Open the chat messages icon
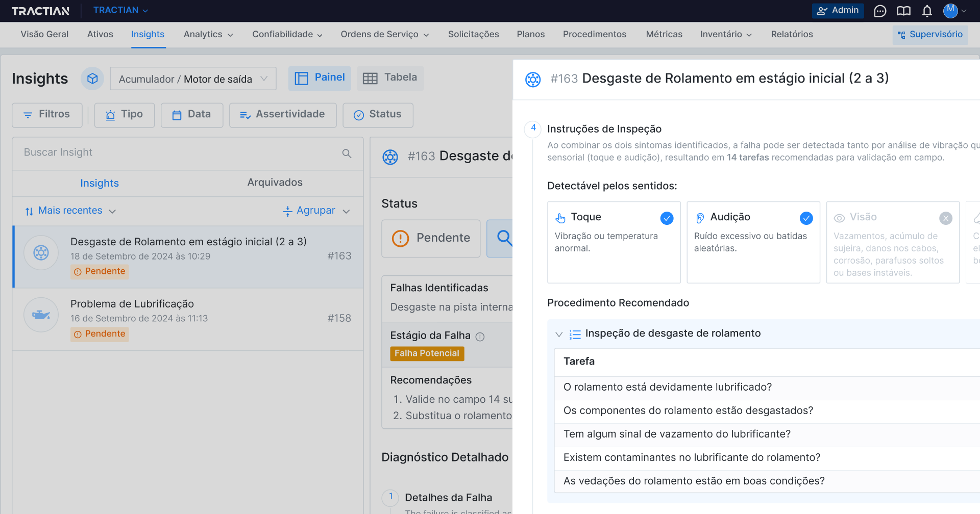 (880, 11)
